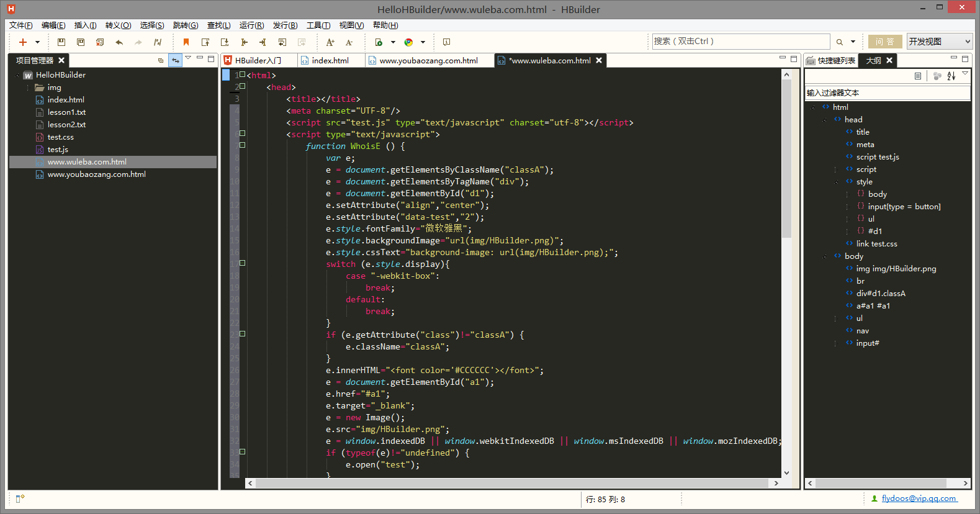Click the orange bookmark icon

coord(186,42)
